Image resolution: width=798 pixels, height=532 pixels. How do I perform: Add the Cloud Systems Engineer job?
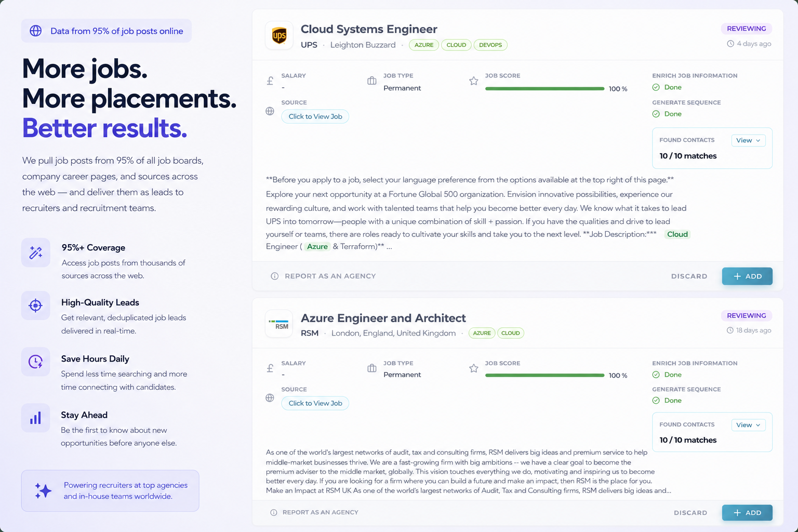[x=747, y=276]
